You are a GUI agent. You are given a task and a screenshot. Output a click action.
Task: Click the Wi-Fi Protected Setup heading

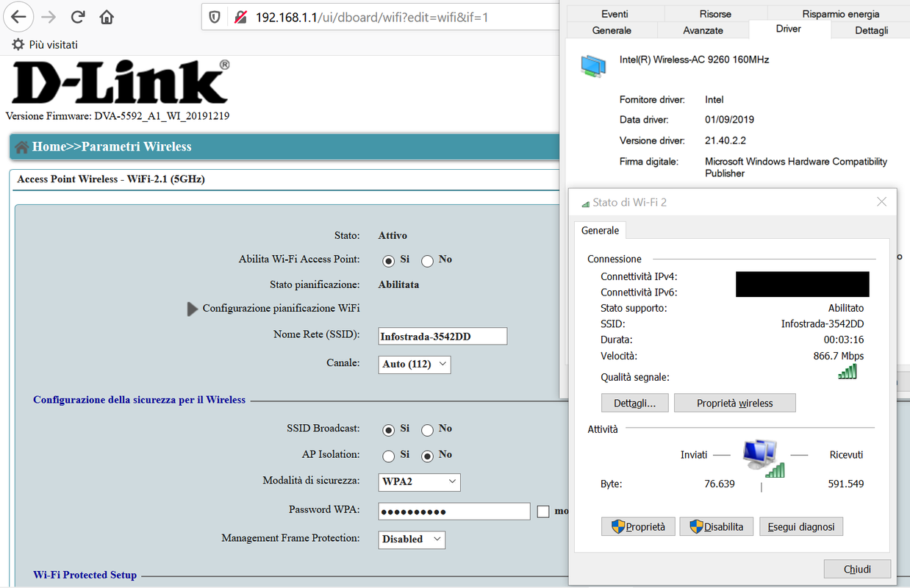pyautogui.click(x=85, y=575)
